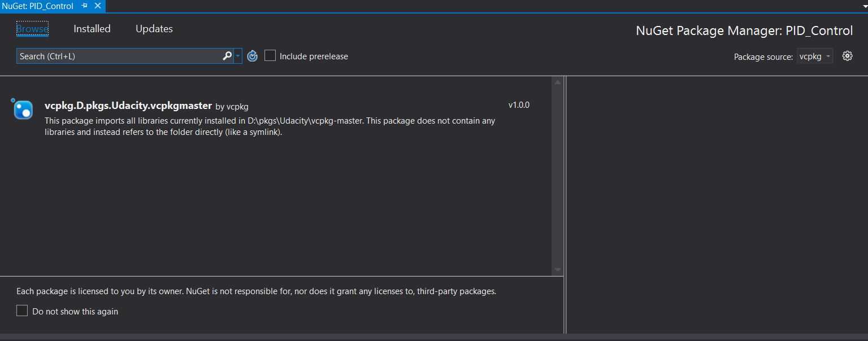868x341 pixels.
Task: Open the Updates tab
Action: click(154, 29)
